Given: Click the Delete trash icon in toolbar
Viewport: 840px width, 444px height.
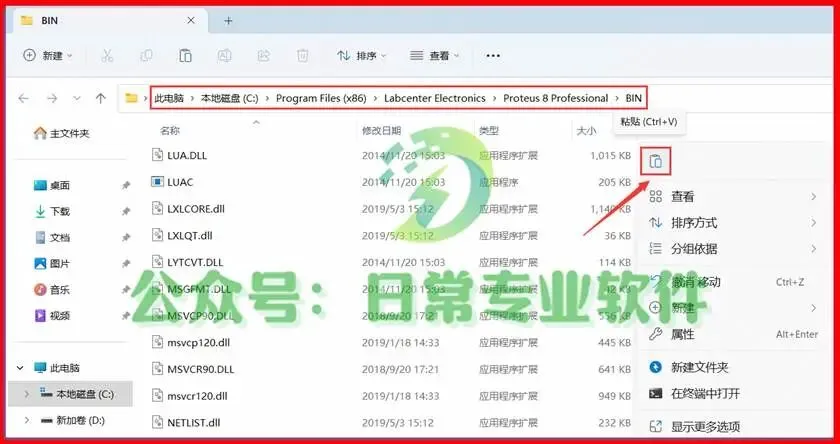Looking at the screenshot, I should pos(303,56).
